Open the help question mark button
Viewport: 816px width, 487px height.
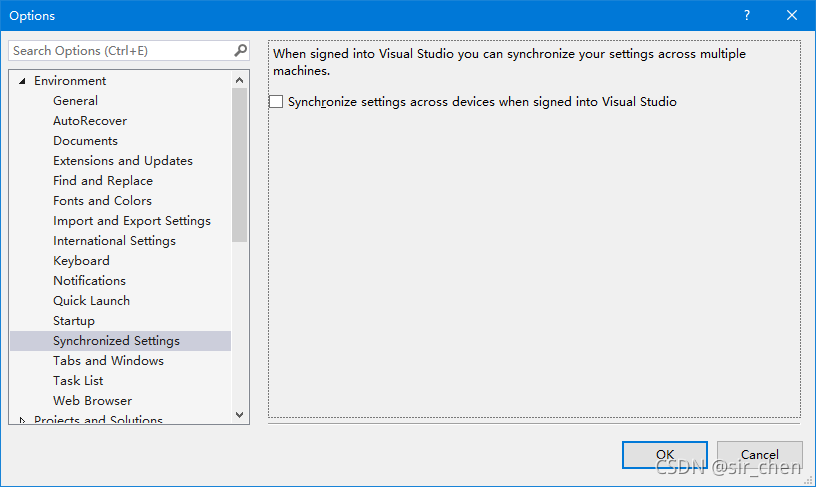747,15
